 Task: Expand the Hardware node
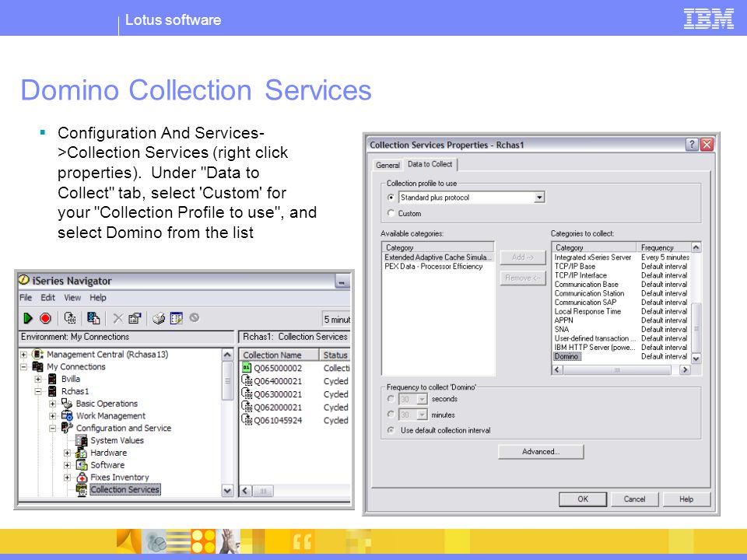point(68,453)
